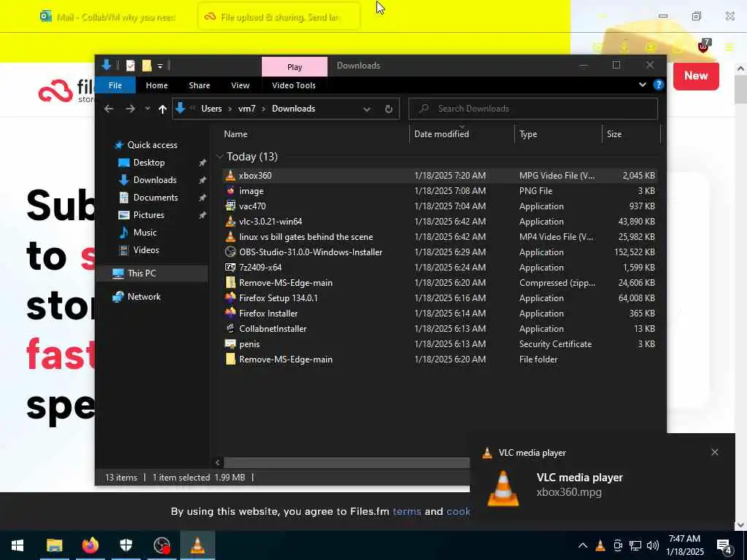Image resolution: width=747 pixels, height=560 pixels.
Task: Select the Firefox Installer icon
Action: 231,313
